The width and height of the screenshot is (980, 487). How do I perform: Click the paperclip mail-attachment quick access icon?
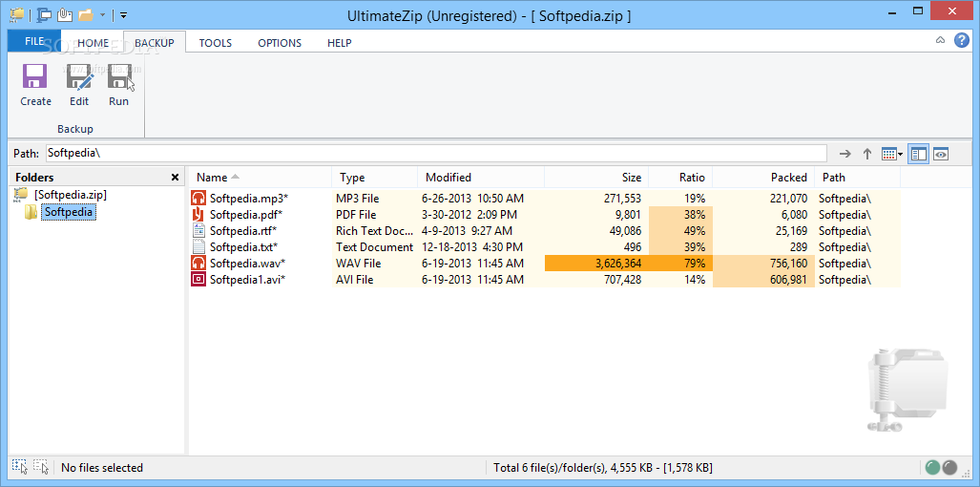(64, 14)
